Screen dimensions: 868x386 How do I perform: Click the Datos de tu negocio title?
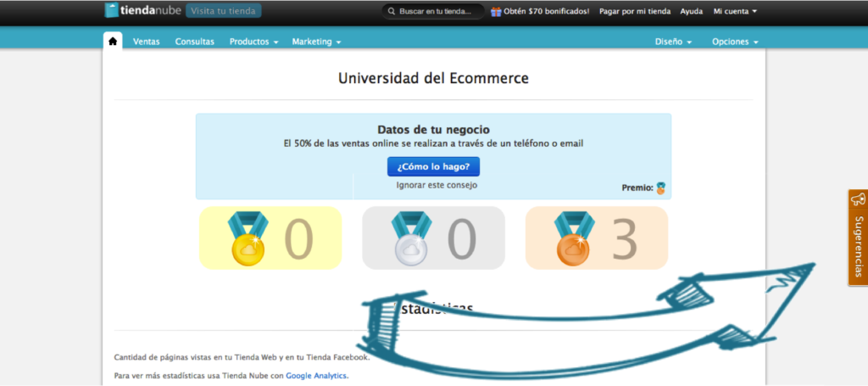(x=433, y=130)
